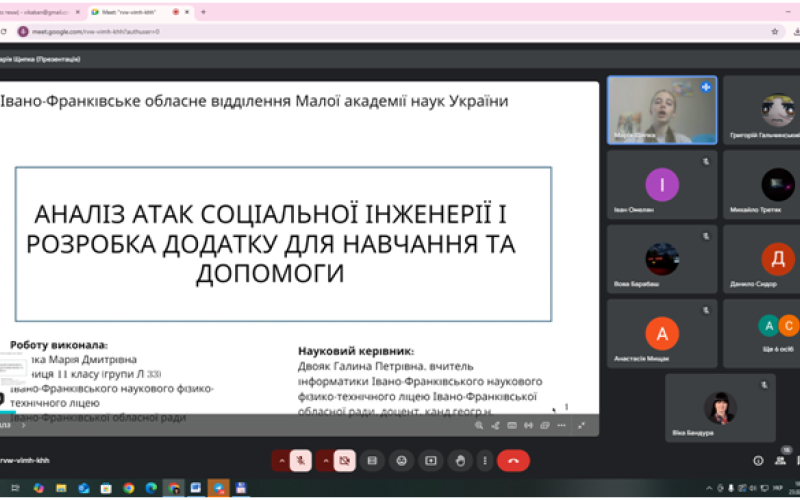Click muted mic indicator on Вова Барабаш tile
The width and height of the screenshot is (800, 500).
(x=706, y=236)
